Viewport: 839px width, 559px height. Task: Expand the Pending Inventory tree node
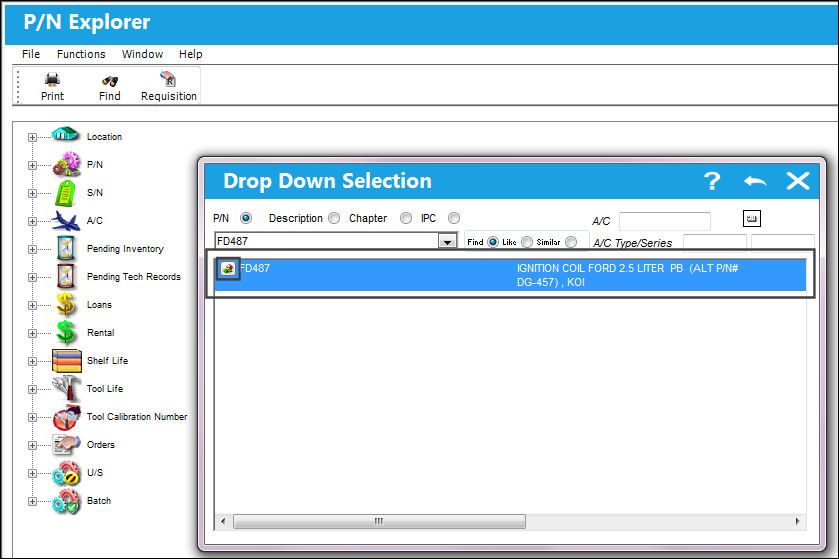coord(32,249)
